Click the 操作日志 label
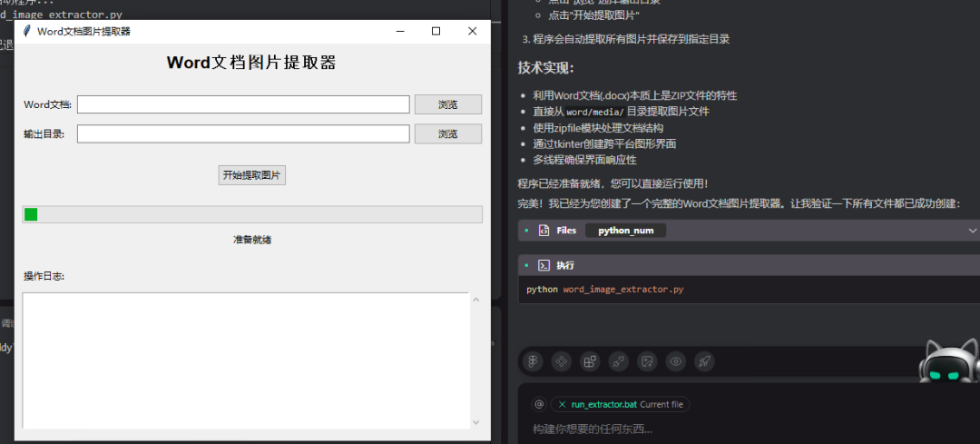The height and width of the screenshot is (444, 980). [44, 276]
